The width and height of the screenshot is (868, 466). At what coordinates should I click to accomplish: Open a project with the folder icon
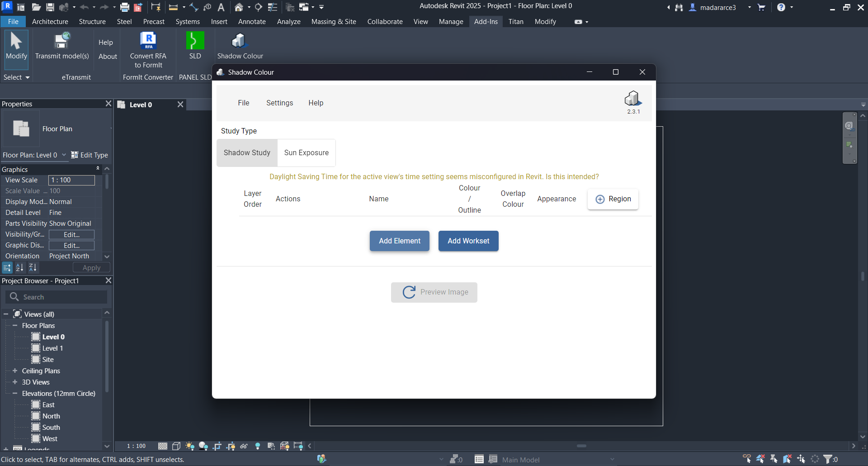pyautogui.click(x=36, y=7)
